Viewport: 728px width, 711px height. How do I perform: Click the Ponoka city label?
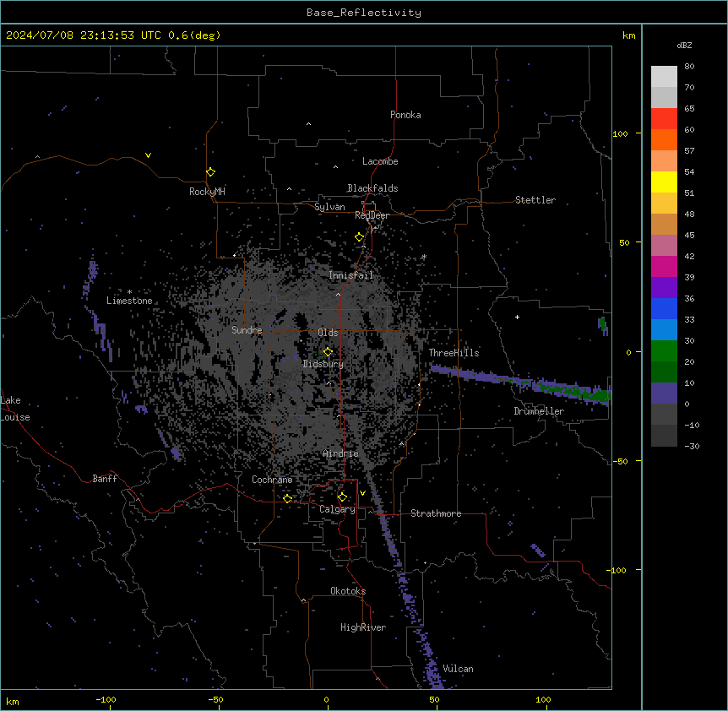click(405, 115)
